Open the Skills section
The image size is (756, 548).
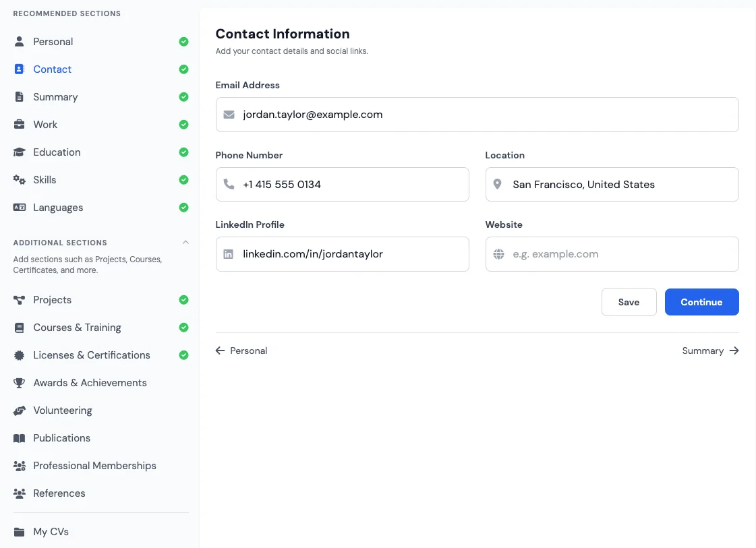point(100,180)
